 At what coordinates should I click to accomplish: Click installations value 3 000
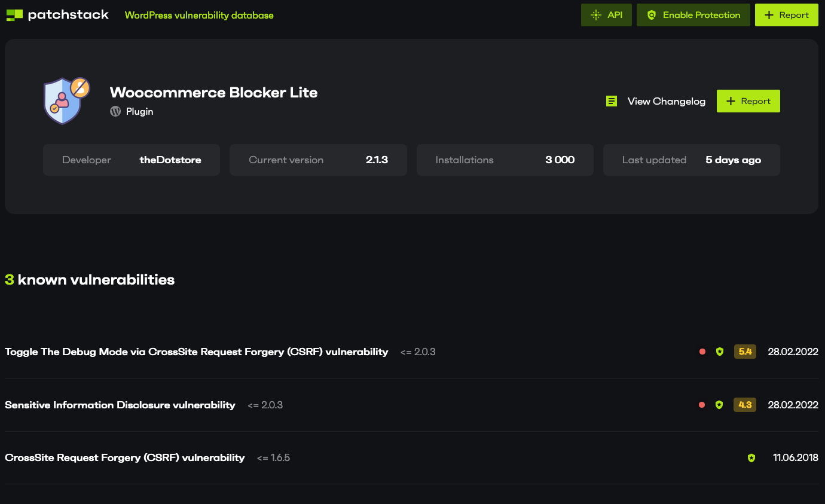(560, 160)
